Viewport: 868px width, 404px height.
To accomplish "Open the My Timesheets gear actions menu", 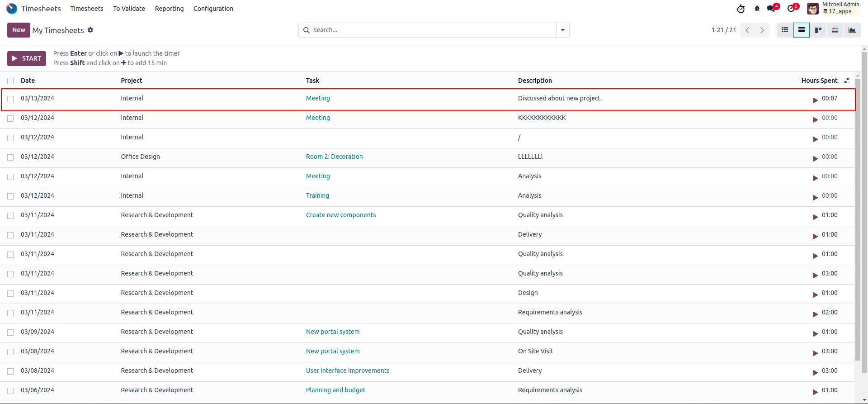I will click(90, 30).
